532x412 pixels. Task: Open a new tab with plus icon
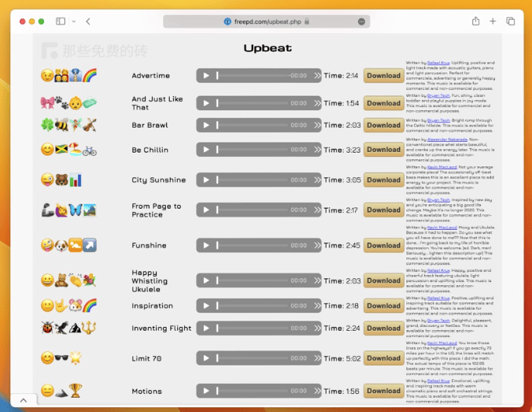click(493, 21)
